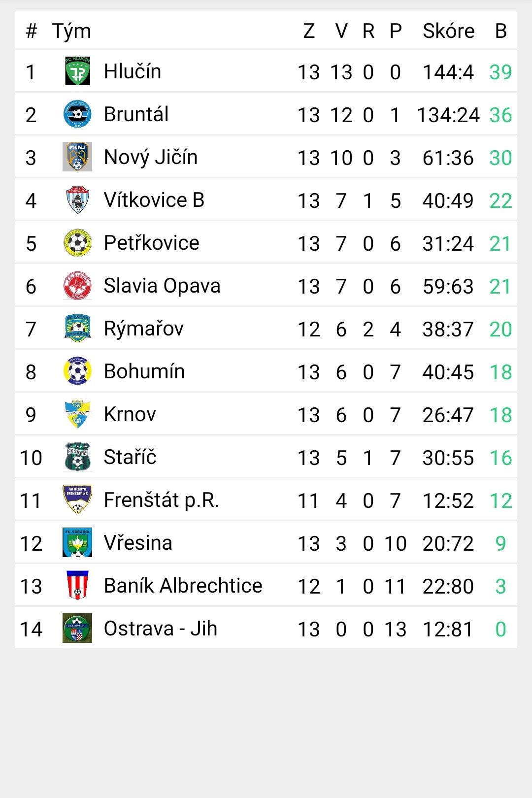
Task: Select the Rýmařov row score 38:37
Action: click(x=448, y=329)
